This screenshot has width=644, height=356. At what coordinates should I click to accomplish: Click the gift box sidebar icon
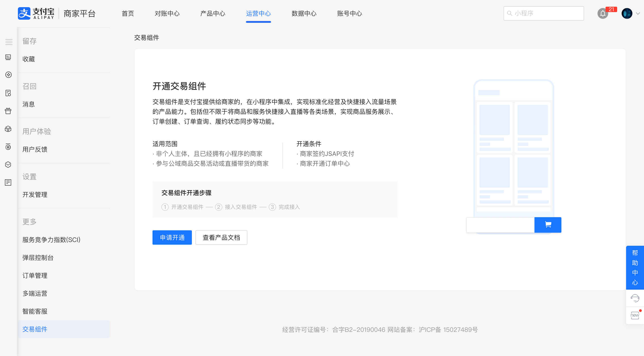pyautogui.click(x=8, y=111)
